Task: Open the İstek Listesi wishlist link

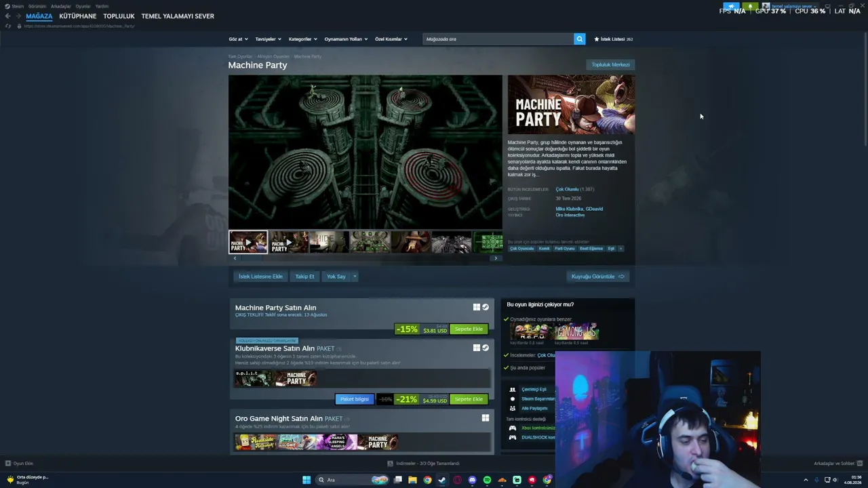Action: pyautogui.click(x=613, y=39)
